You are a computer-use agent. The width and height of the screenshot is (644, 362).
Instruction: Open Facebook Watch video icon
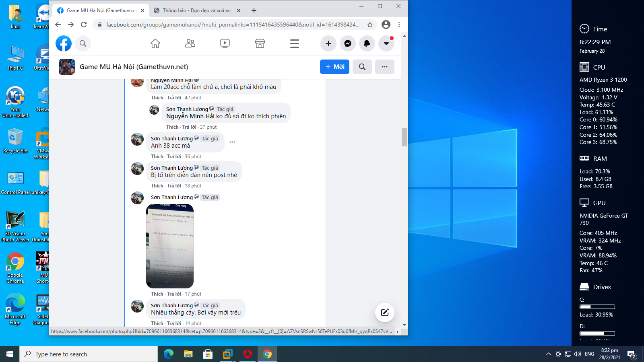225,43
